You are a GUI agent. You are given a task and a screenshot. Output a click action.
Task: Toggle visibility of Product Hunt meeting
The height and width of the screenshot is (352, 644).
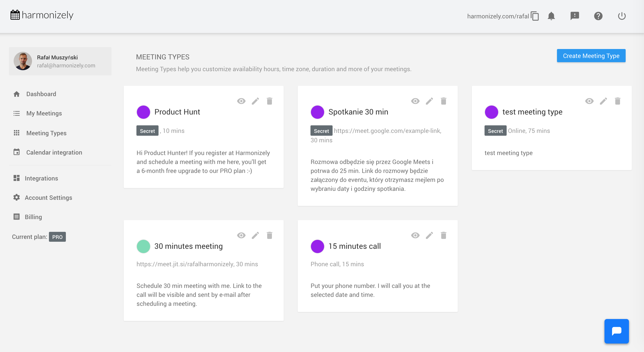click(x=241, y=101)
